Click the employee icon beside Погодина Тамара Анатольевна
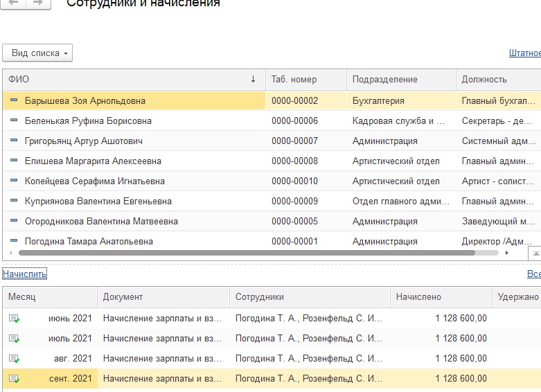 point(14,240)
